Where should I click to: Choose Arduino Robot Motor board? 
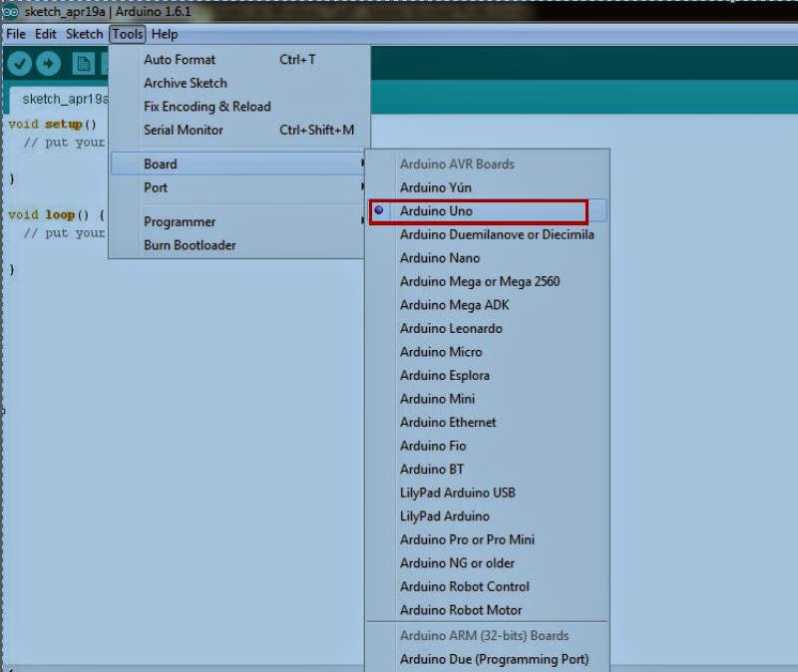click(x=488, y=610)
